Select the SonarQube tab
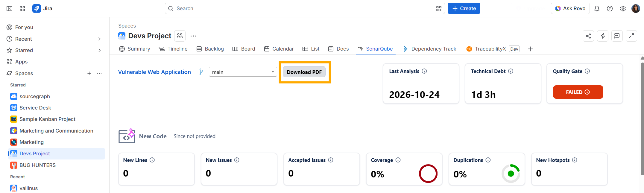This screenshot has height=193, width=644. click(376, 49)
